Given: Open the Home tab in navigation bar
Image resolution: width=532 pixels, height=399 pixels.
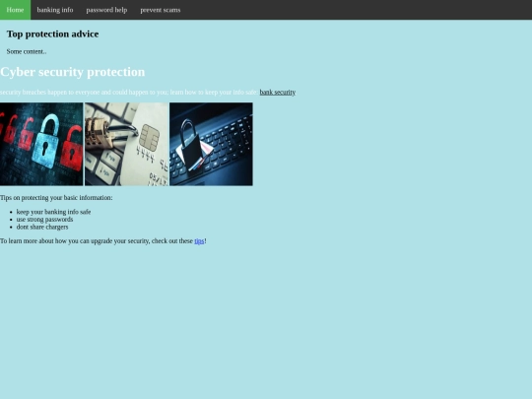Looking at the screenshot, I should (15, 10).
